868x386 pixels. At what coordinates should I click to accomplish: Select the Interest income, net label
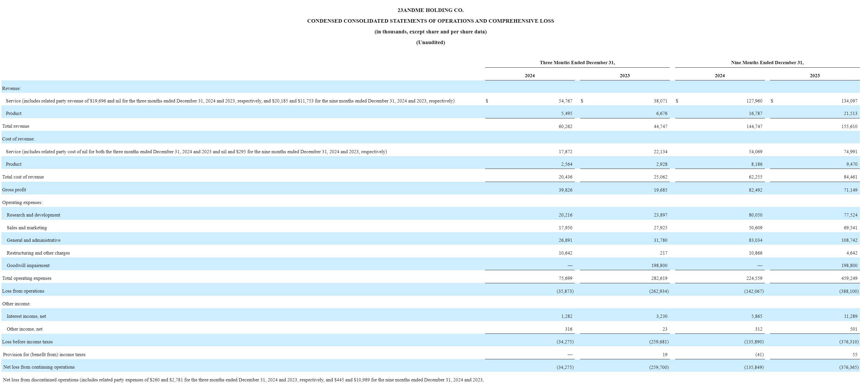(x=26, y=316)
